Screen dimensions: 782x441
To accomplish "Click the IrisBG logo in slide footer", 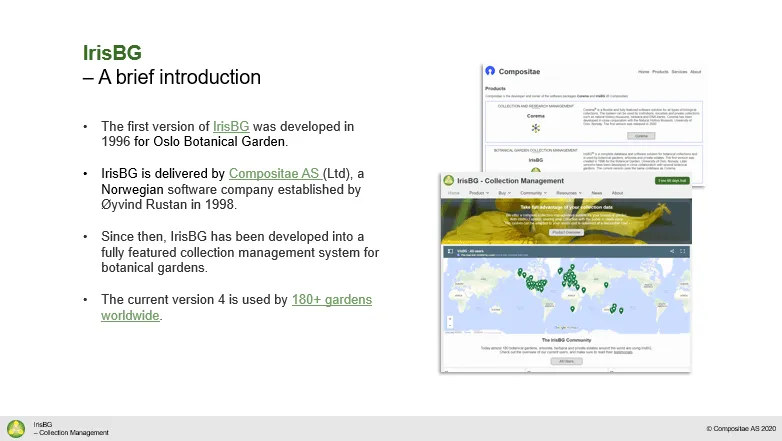I will (x=16, y=429).
